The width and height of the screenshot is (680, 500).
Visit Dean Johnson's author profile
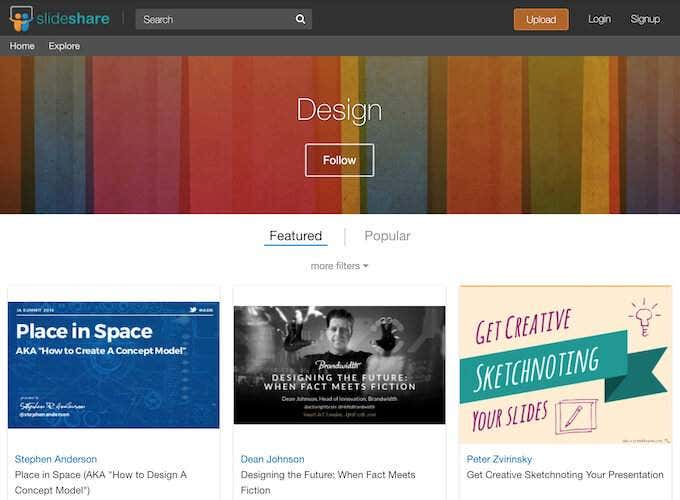click(273, 459)
